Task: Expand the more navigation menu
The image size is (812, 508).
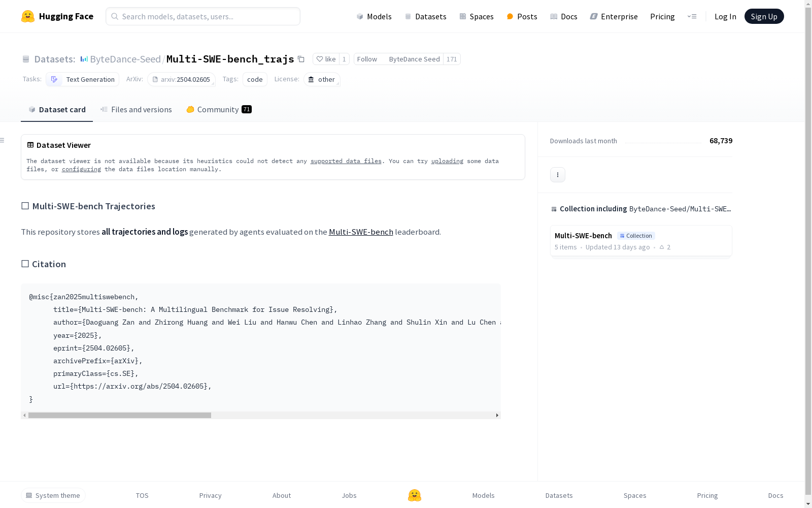Action: [692, 16]
